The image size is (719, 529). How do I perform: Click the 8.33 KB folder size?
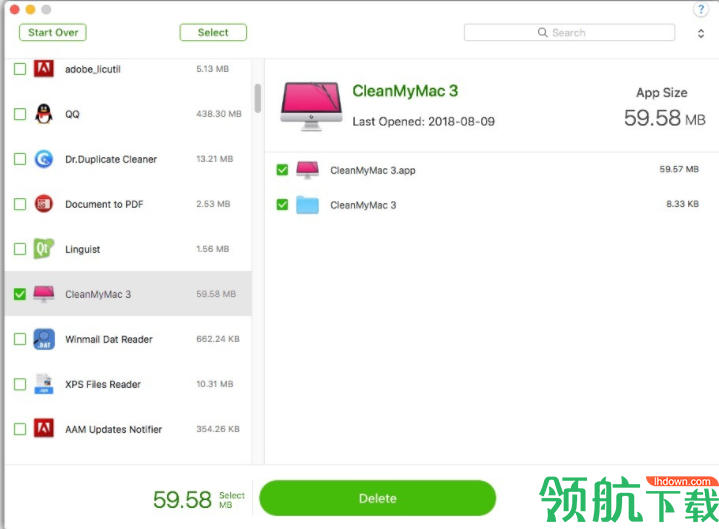[682, 204]
